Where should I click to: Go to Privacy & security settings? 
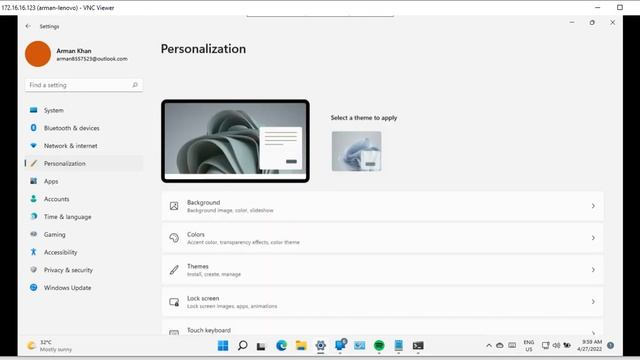(x=84, y=270)
